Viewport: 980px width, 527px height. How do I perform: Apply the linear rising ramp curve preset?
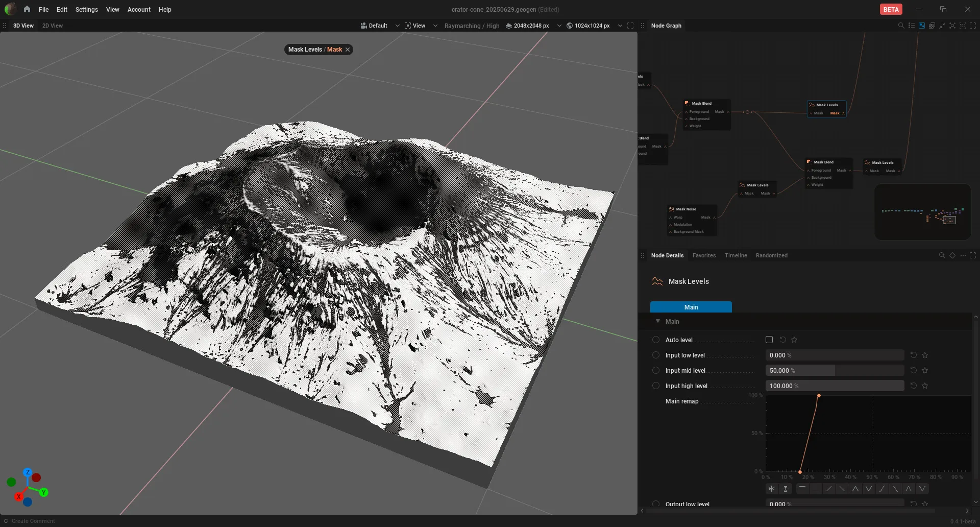(829, 489)
